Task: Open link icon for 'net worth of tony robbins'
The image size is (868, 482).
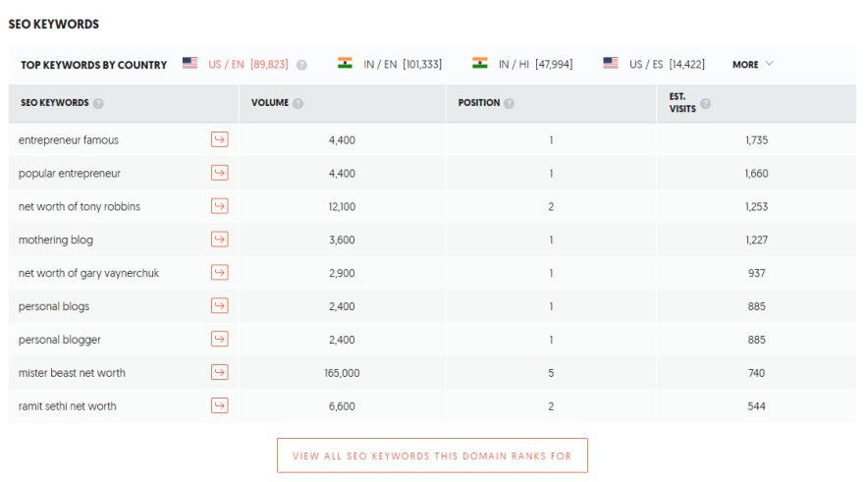Action: click(x=219, y=206)
